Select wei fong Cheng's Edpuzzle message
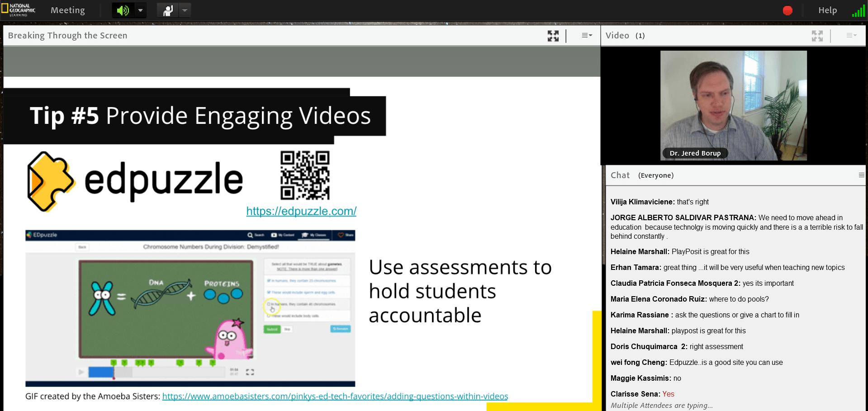Screen dimensions: 868x411 coord(697,362)
